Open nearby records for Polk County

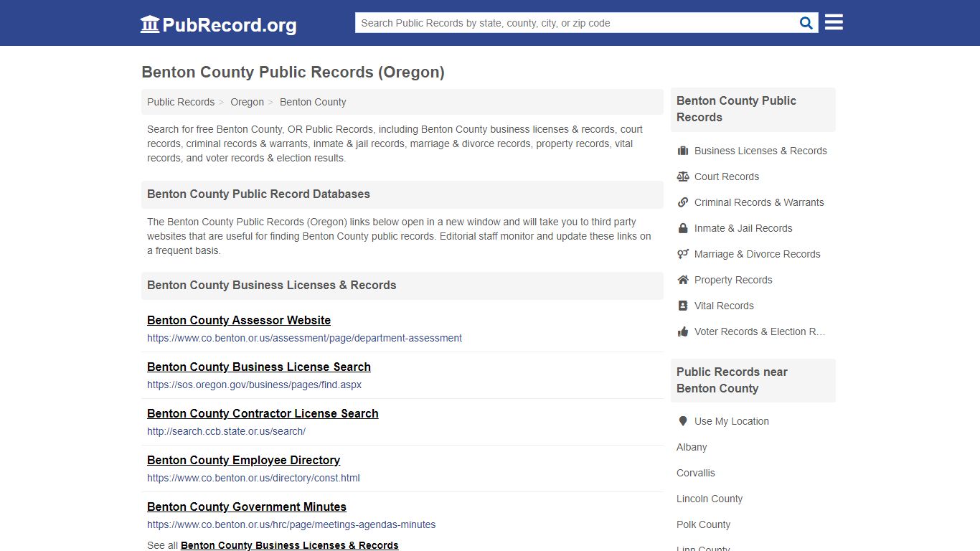(x=703, y=524)
